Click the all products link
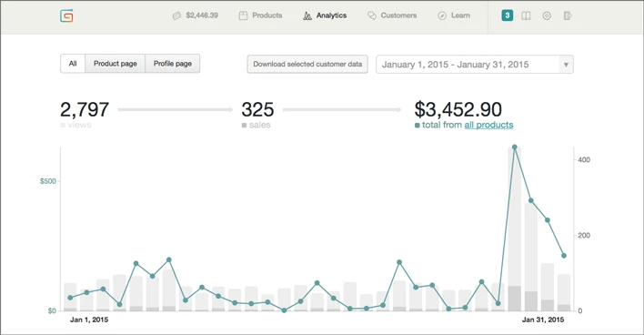 tap(488, 125)
